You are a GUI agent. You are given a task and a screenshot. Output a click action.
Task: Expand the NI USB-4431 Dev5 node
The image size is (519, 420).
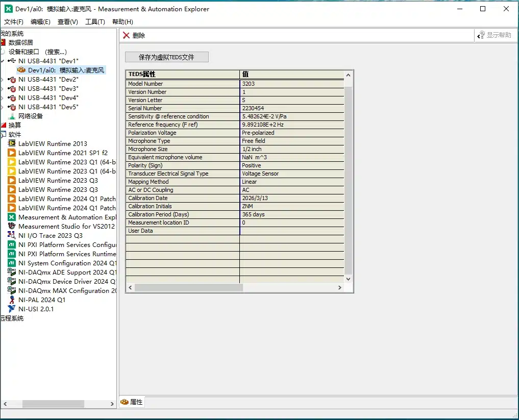(x=3, y=107)
